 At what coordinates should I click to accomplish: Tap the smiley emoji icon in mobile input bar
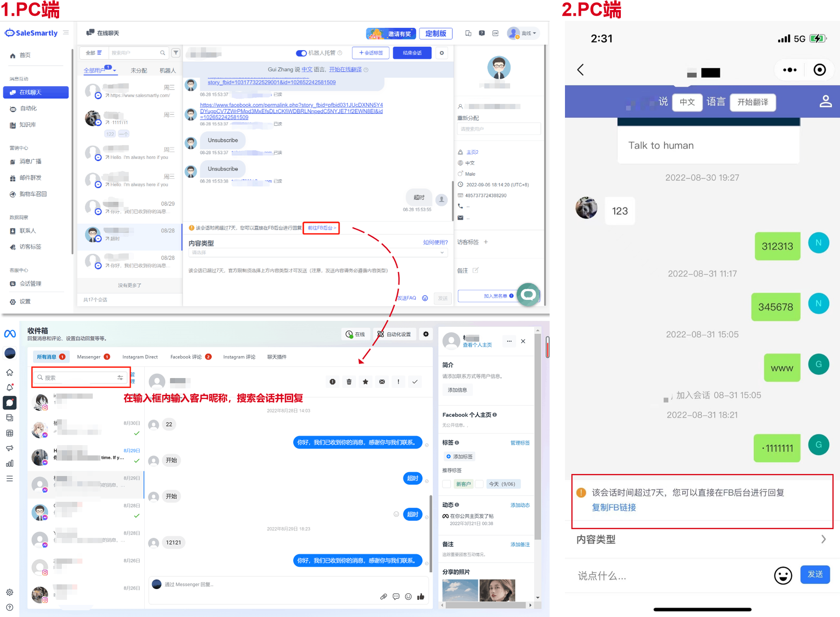pyautogui.click(x=783, y=576)
